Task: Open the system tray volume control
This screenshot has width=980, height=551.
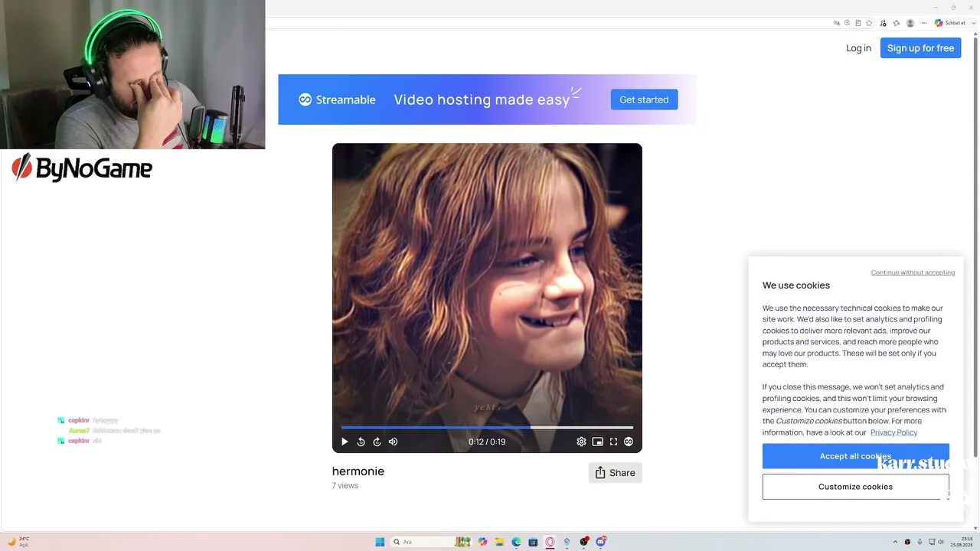Action: point(941,542)
